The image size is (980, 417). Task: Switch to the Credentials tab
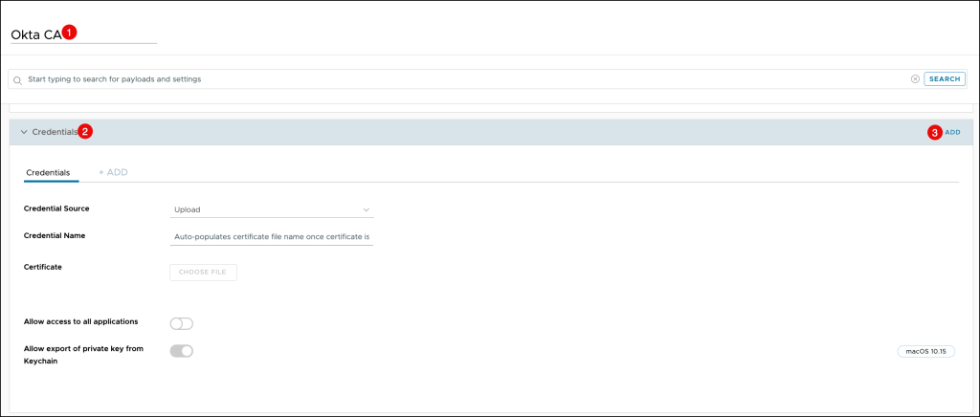point(47,172)
